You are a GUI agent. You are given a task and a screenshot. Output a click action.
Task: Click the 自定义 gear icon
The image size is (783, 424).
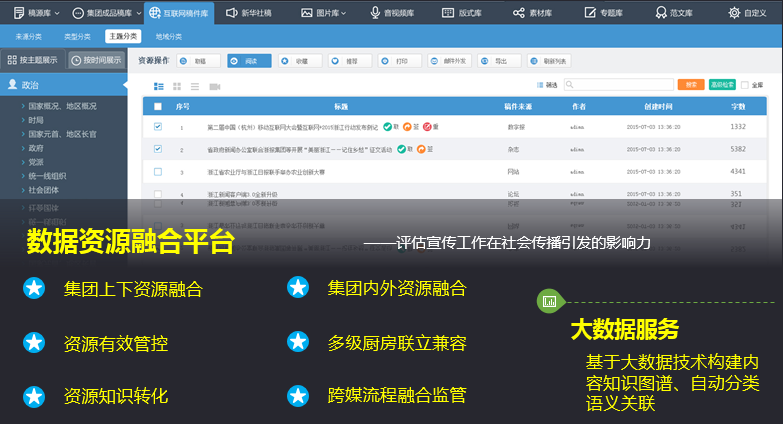(x=734, y=13)
